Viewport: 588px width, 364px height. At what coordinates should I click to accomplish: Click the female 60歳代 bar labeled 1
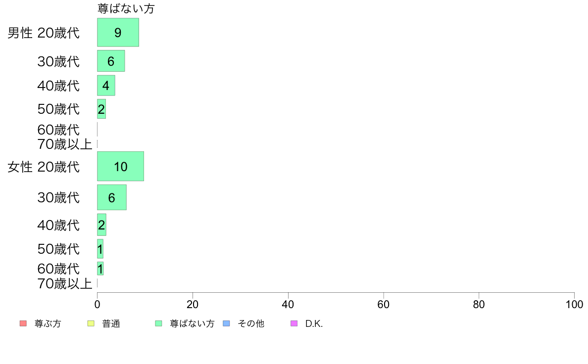(x=100, y=269)
